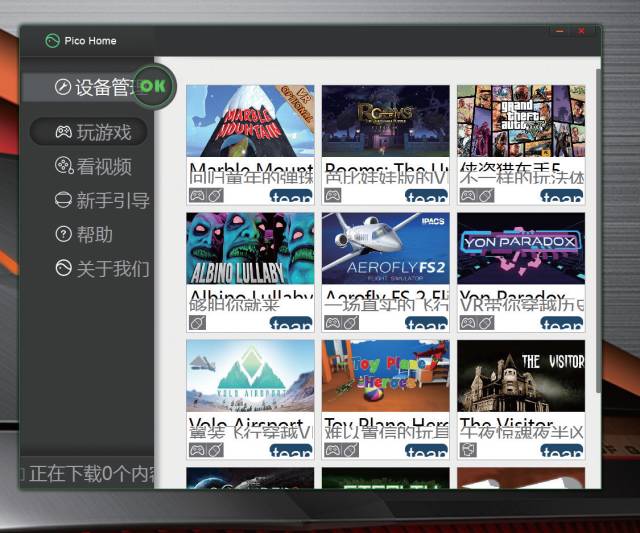Click Steam button on Marble Mountain card
640x533 pixels.
pyautogui.click(x=291, y=196)
